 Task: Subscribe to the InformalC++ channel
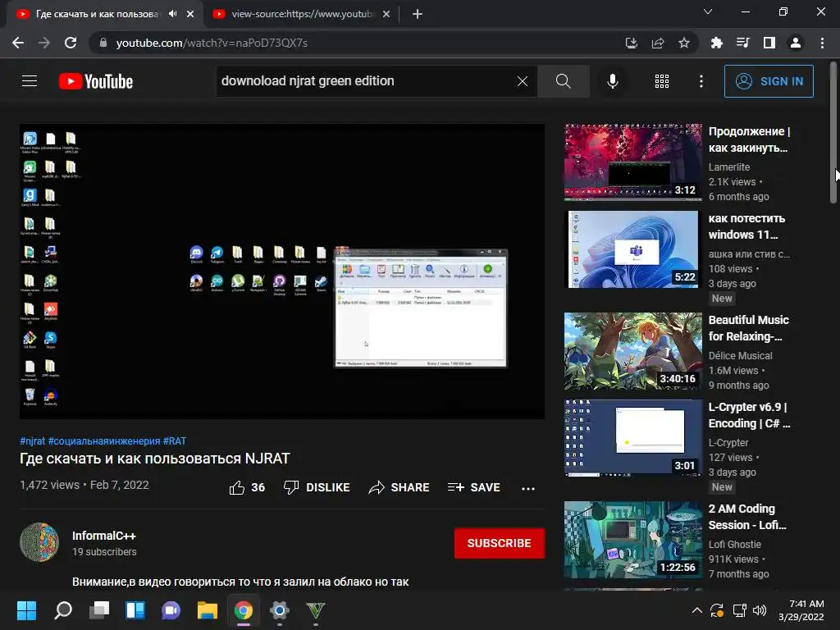(500, 543)
